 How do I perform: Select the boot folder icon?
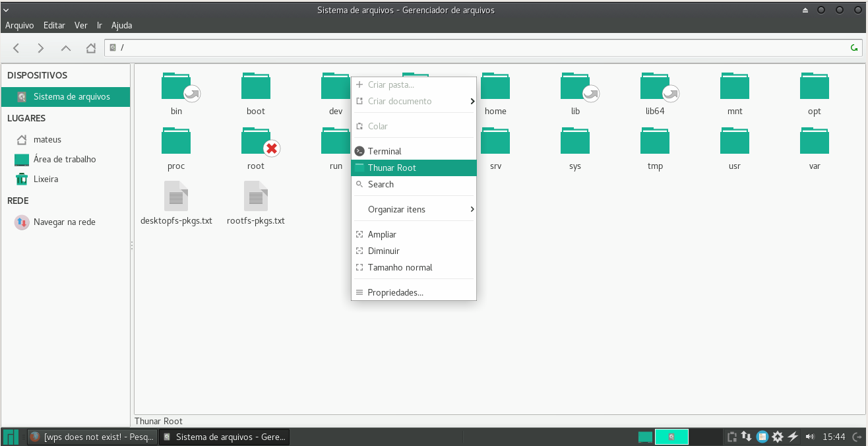[x=256, y=86]
